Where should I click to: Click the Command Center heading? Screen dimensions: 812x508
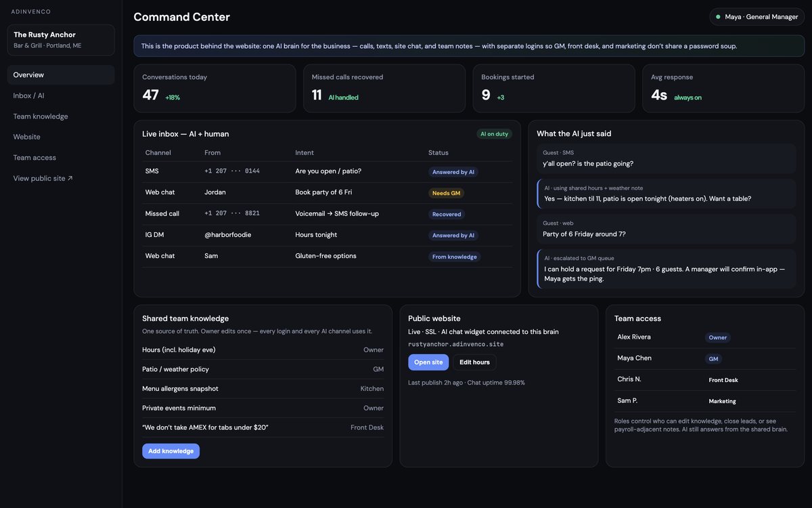(x=182, y=17)
